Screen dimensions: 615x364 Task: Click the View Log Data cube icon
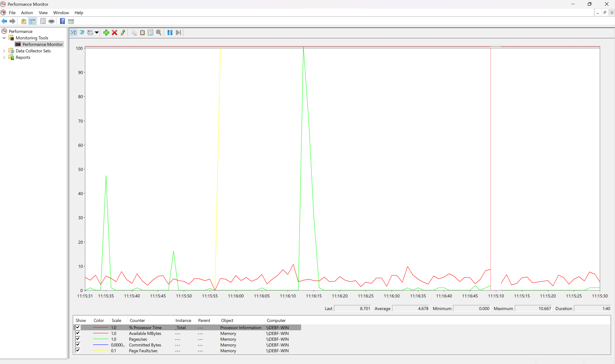(82, 33)
